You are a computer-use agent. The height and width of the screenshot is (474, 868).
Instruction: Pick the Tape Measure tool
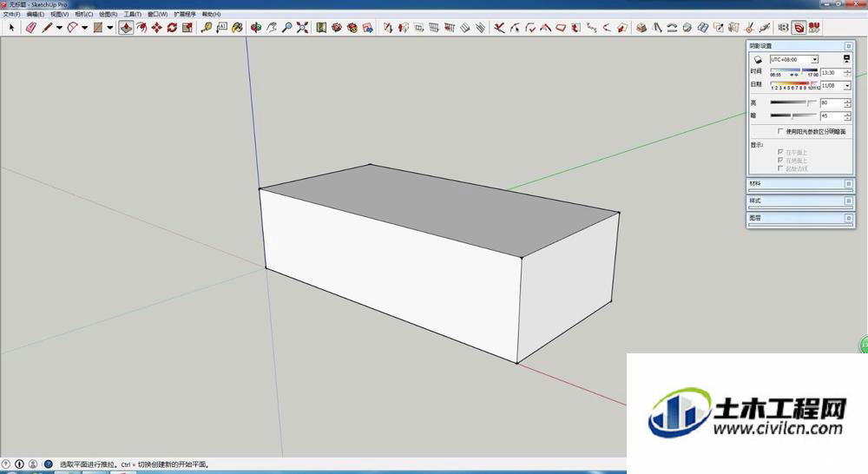(207, 27)
